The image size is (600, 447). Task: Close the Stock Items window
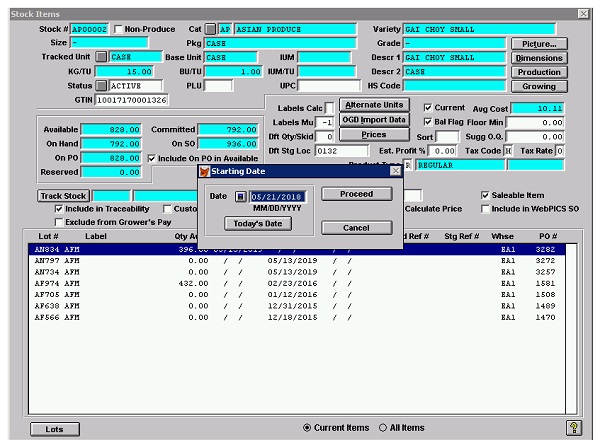[584, 12]
